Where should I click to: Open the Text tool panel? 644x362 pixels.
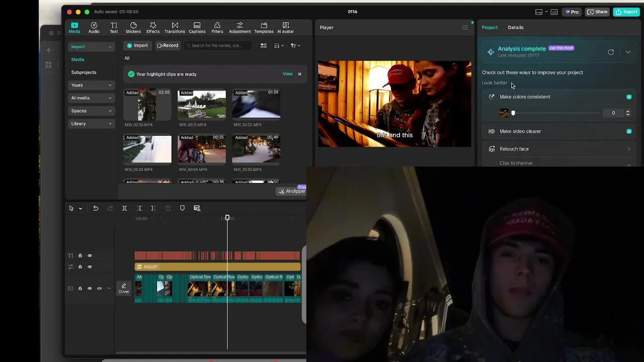[x=114, y=28]
